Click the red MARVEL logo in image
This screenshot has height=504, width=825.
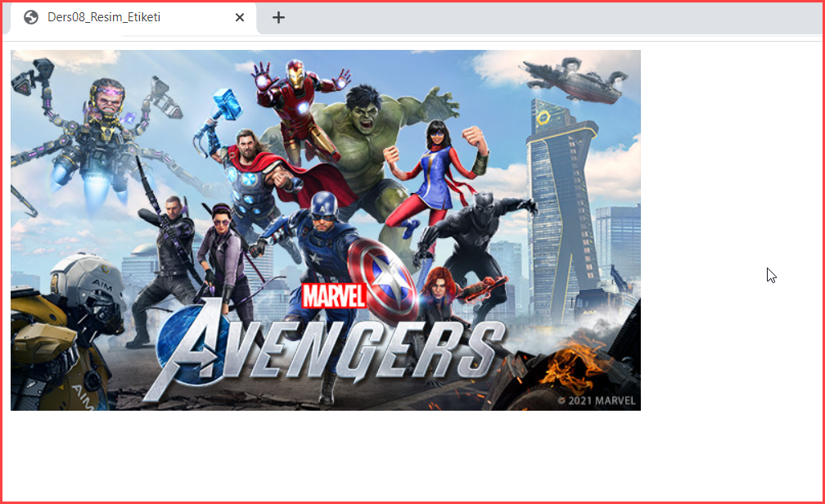[333, 295]
